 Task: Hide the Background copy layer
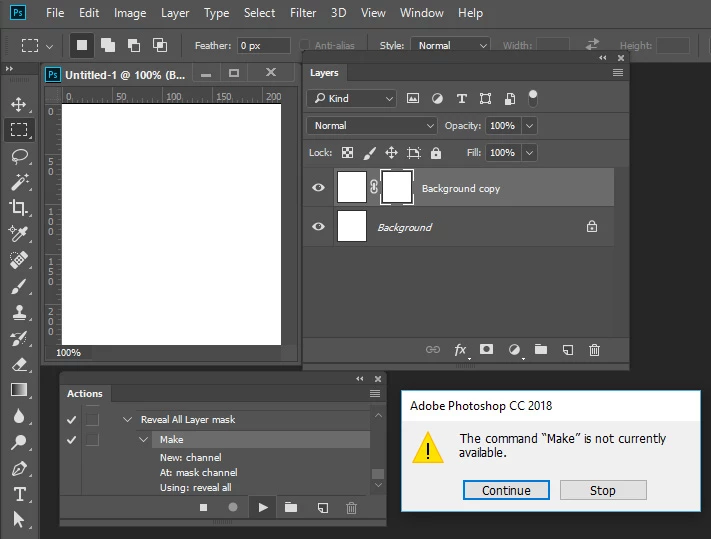pyautogui.click(x=318, y=188)
